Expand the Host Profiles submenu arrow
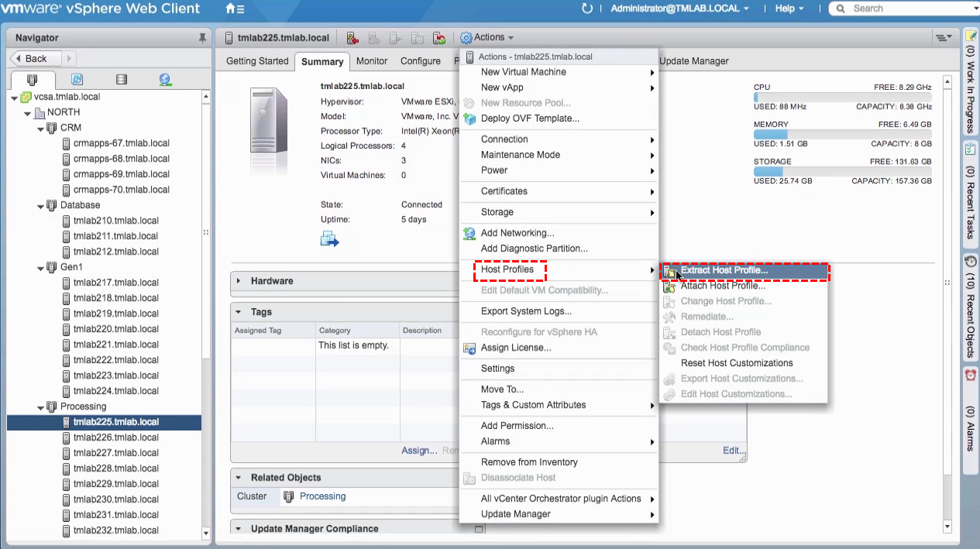This screenshot has width=980, height=549. [651, 269]
